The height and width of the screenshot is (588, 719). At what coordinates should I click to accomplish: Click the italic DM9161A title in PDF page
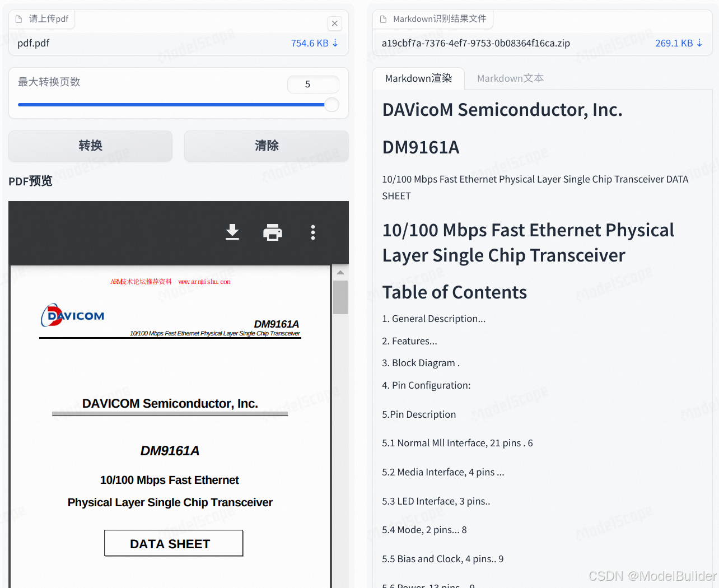(x=170, y=451)
